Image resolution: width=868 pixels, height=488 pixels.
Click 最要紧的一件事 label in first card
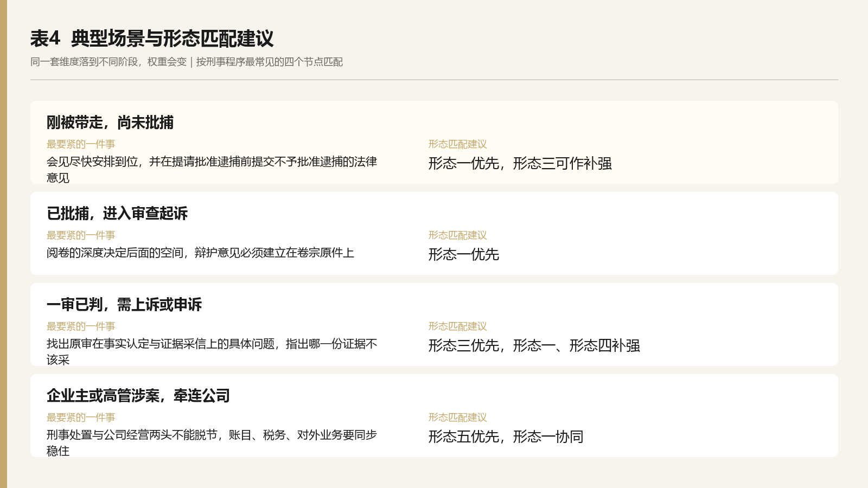[x=81, y=144]
